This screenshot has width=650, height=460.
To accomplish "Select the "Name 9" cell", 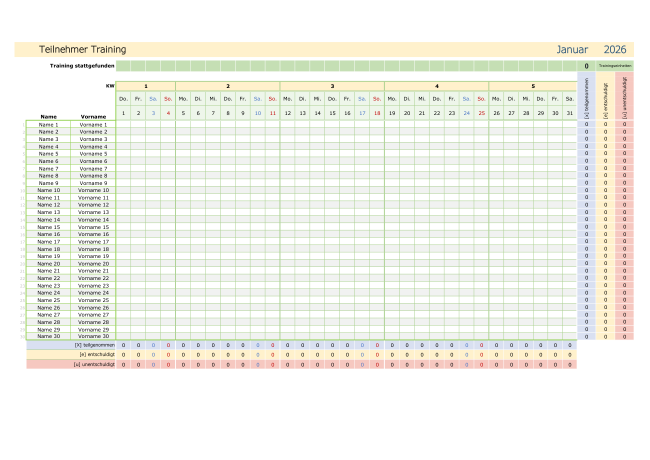I will tap(49, 183).
